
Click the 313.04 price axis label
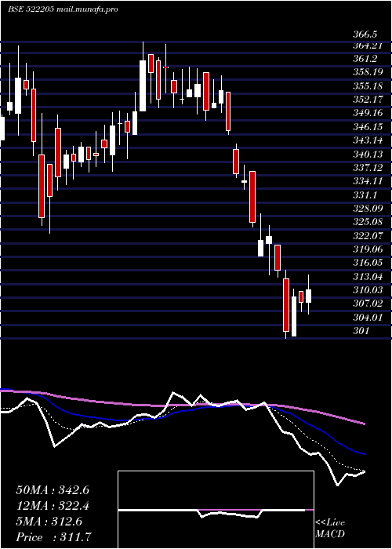[367, 277]
